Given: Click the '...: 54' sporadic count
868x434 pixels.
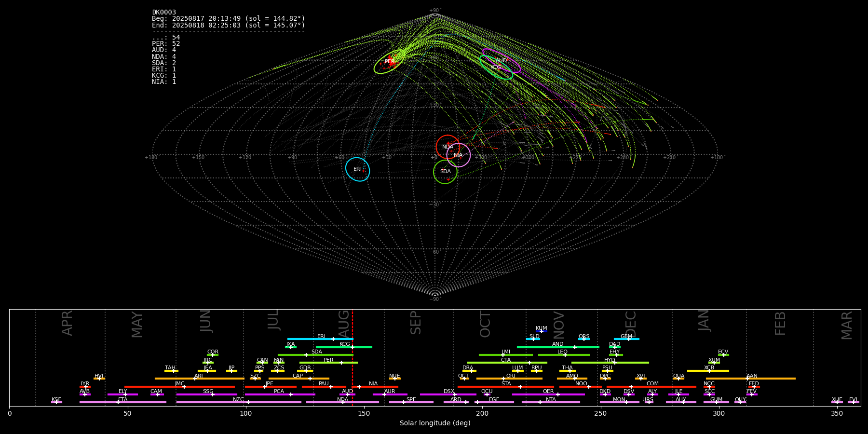Looking at the screenshot, I should (x=166, y=38).
